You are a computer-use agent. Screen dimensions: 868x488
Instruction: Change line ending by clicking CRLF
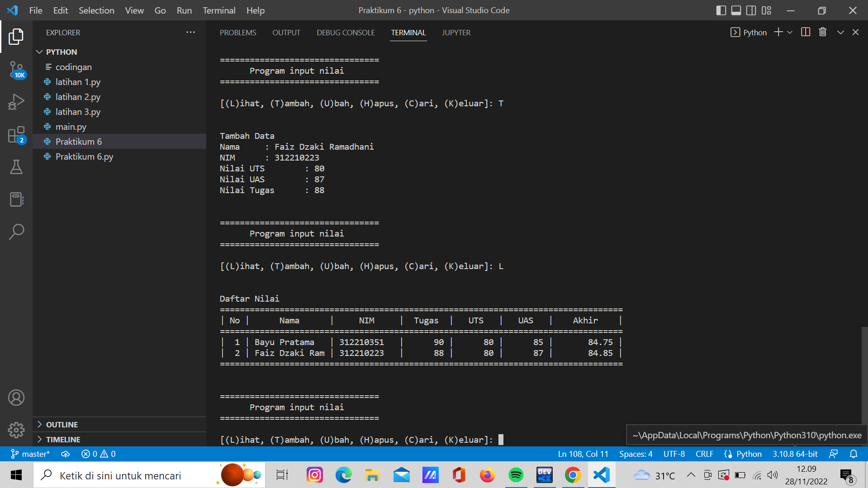pos(704,454)
